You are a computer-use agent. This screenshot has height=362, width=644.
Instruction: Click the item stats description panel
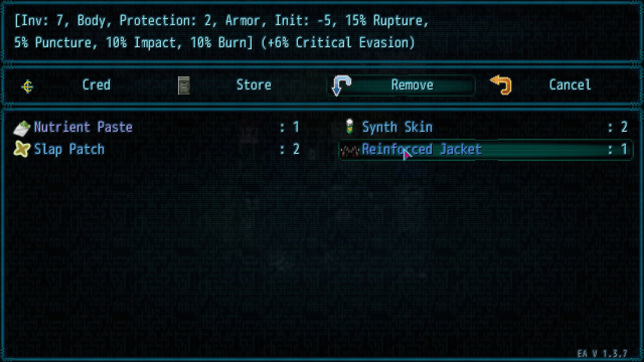(322, 32)
